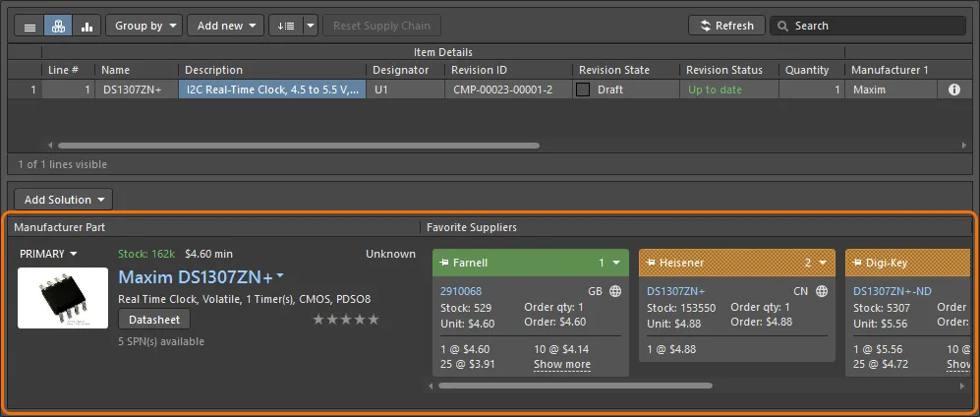This screenshot has height=417, width=980.
Task: Click the globe icon on Farnell card
Action: pos(615,291)
